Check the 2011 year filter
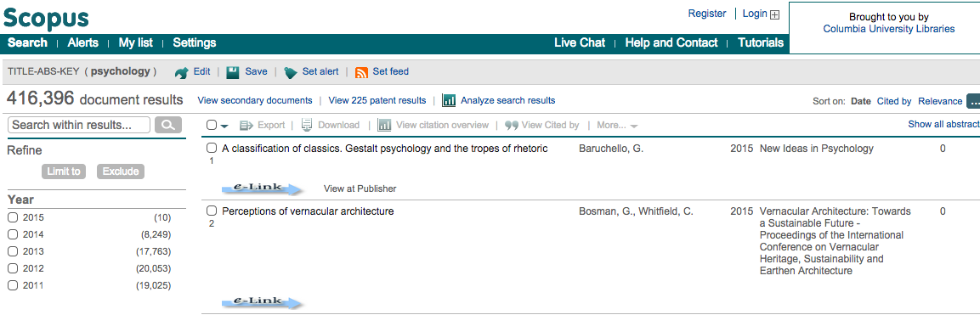980x315 pixels. [x=13, y=285]
